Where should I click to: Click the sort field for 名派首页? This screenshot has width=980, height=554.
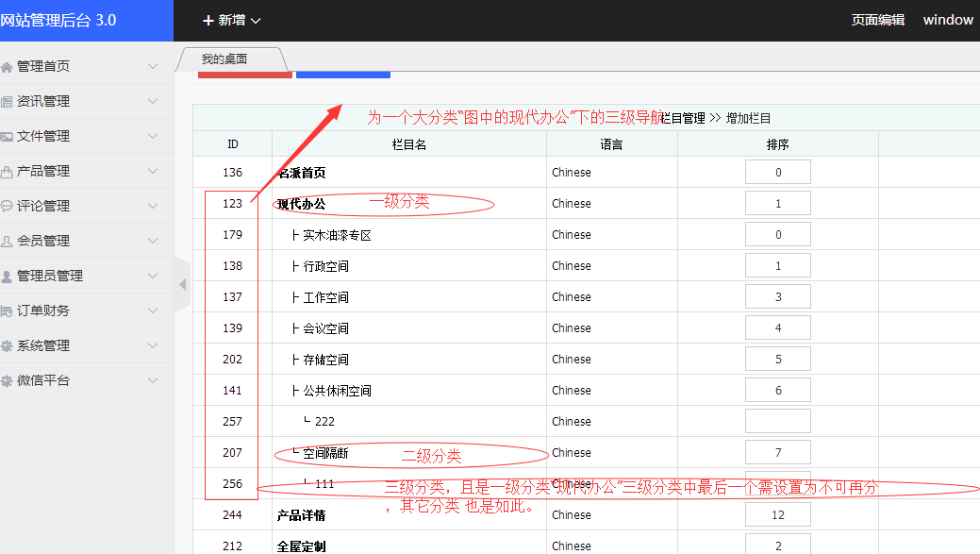pos(778,172)
